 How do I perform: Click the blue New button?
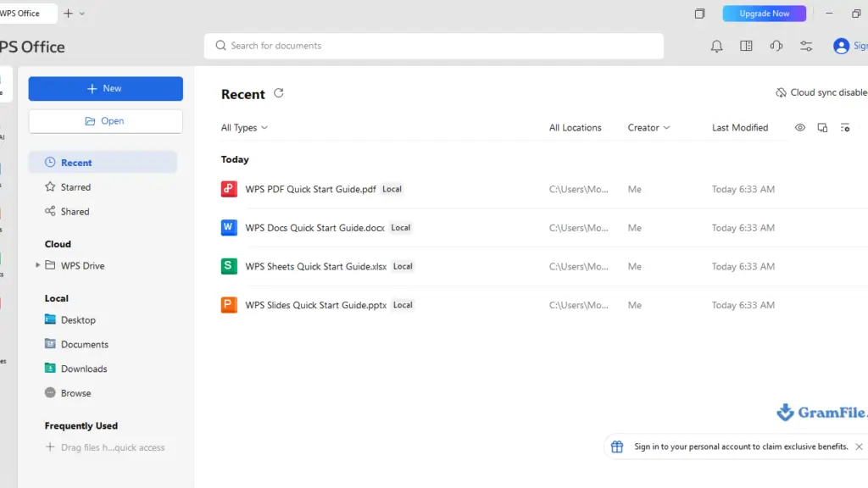106,88
